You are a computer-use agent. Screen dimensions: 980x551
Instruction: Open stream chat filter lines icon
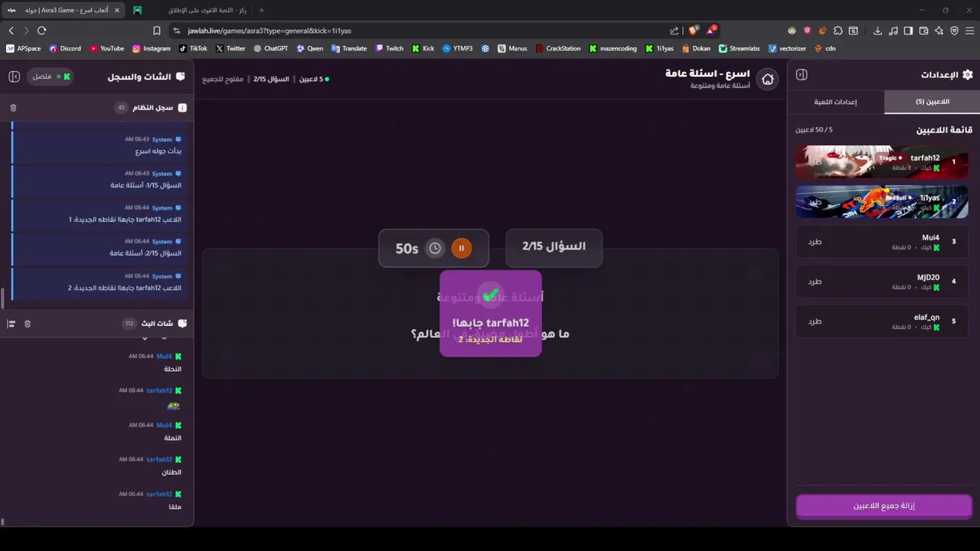11,324
